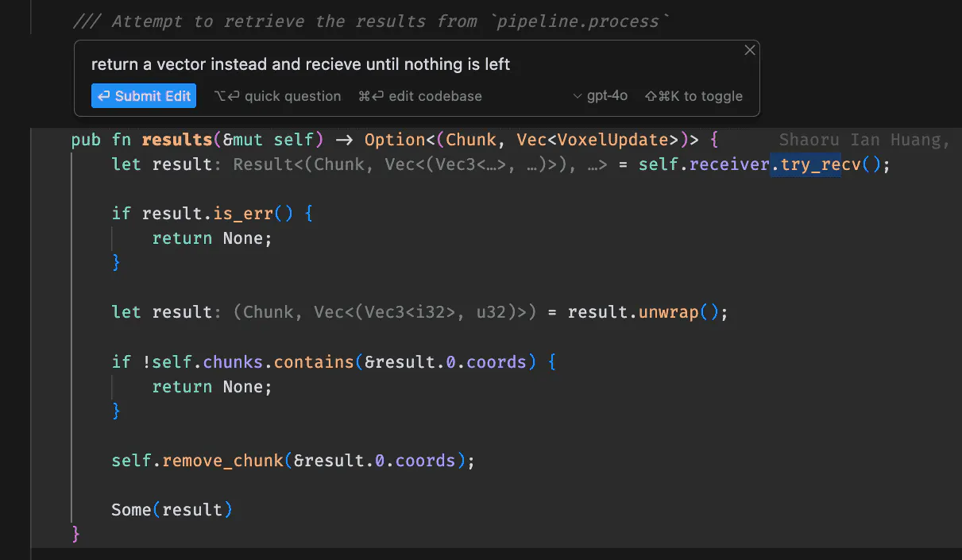Click the results function name
Image resolution: width=962 pixels, height=560 pixels.
[x=177, y=140]
